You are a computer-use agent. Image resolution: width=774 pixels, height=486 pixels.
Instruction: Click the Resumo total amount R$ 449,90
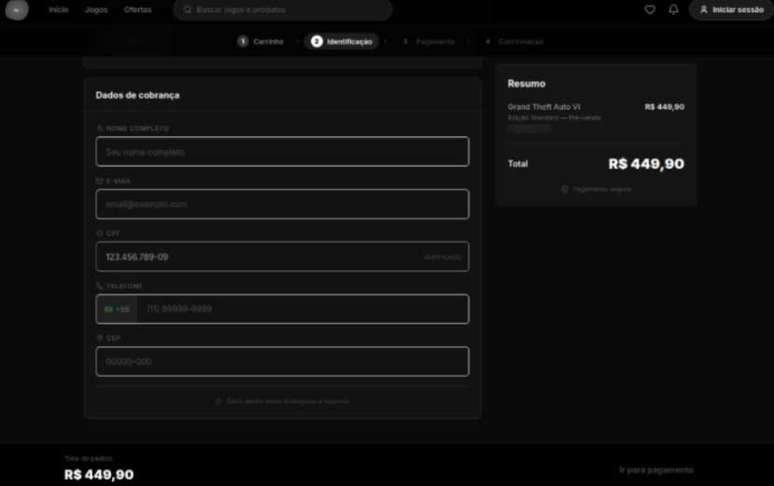click(646, 164)
